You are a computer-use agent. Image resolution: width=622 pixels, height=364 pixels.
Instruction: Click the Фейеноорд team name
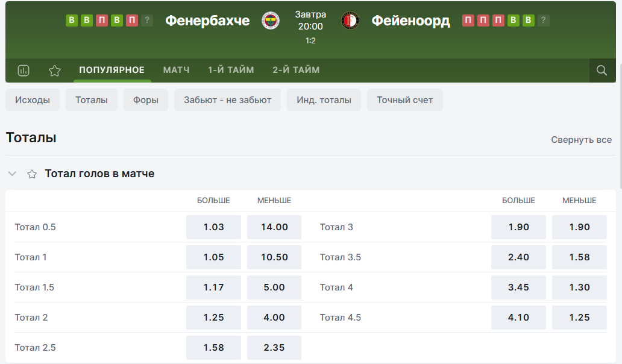(410, 20)
